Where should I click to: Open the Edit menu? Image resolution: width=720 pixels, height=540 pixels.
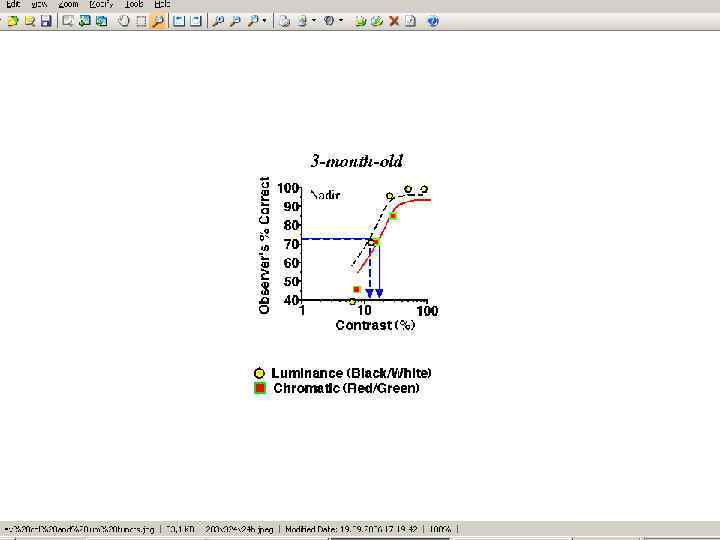[x=13, y=4]
